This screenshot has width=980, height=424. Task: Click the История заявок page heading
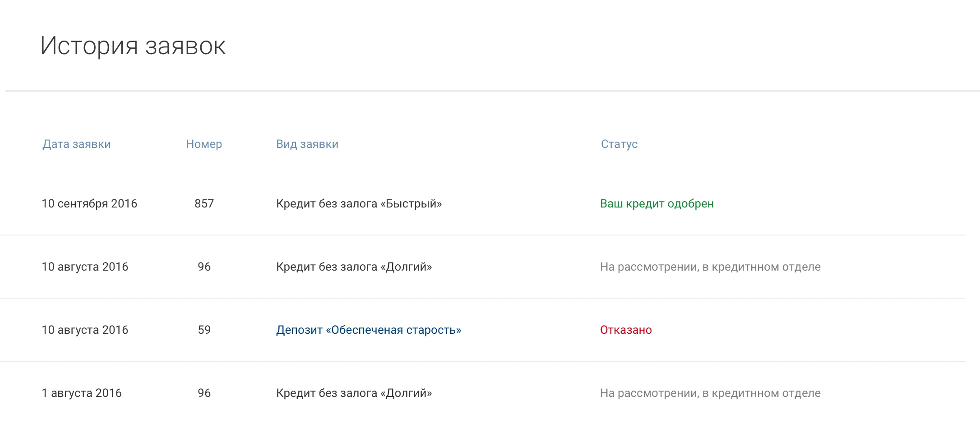[133, 46]
